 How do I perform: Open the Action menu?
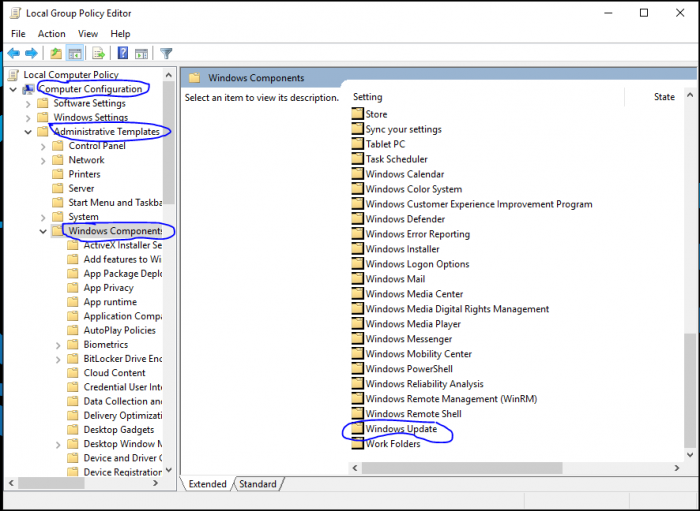[x=51, y=34]
